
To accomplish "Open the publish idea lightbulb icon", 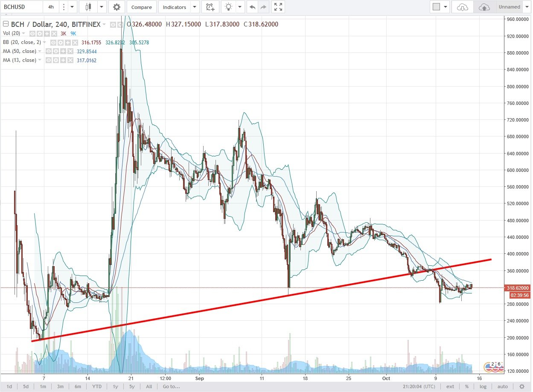I will (x=228, y=7).
